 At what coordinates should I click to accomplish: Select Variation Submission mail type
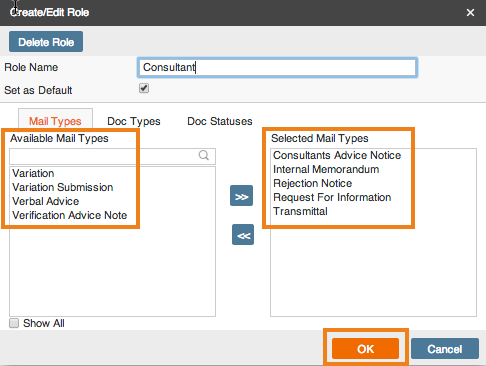point(63,187)
